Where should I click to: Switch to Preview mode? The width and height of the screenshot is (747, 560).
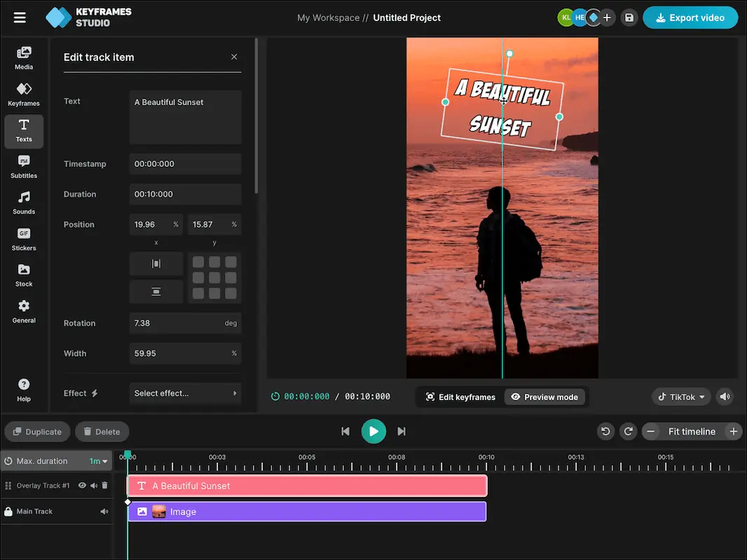coord(544,397)
